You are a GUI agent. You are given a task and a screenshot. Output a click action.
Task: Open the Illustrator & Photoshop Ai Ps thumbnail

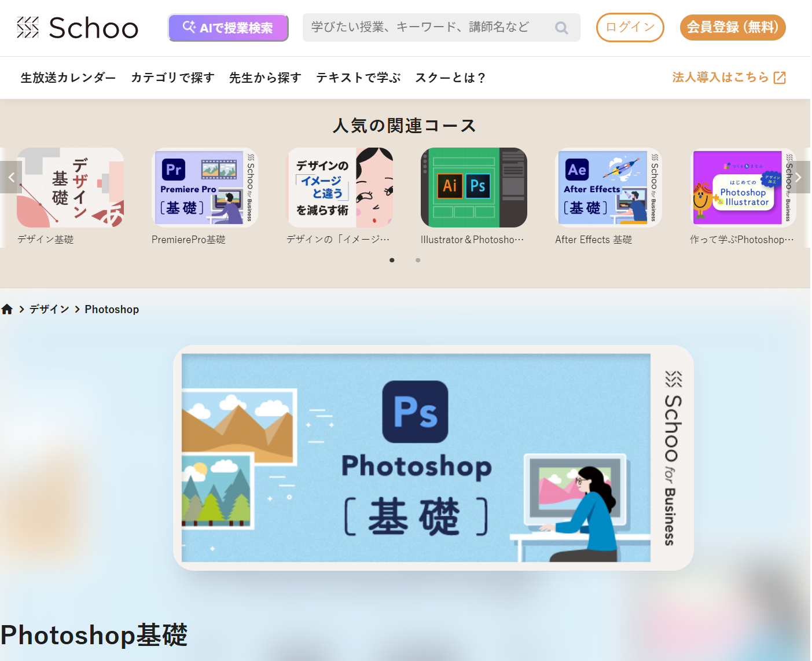click(474, 188)
